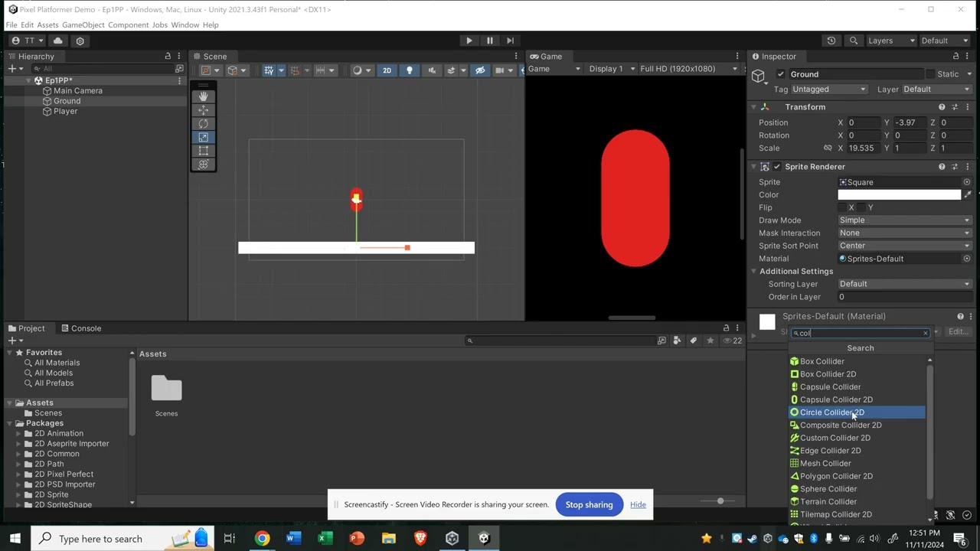This screenshot has height=551, width=980.
Task: Clear the component search field
Action: pyautogui.click(x=925, y=334)
